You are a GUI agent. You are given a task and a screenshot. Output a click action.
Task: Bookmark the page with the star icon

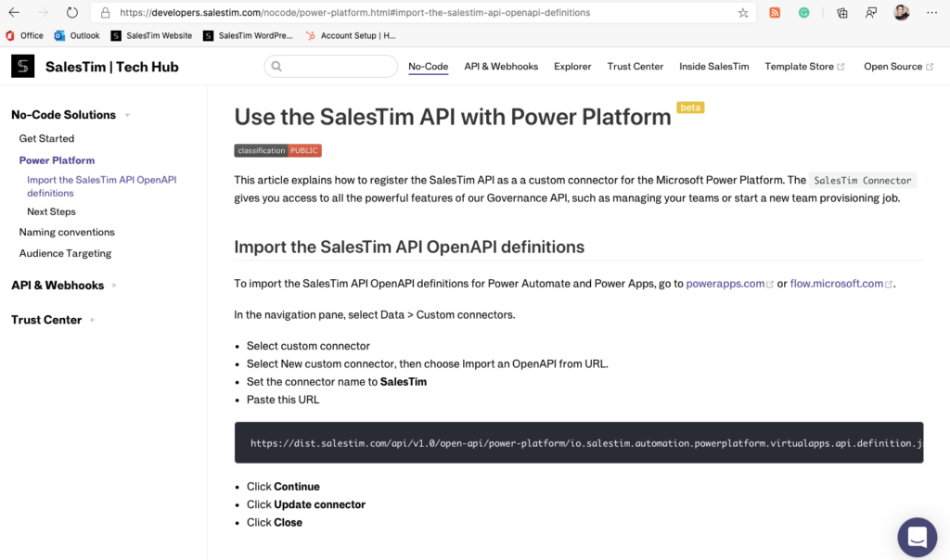click(x=743, y=13)
